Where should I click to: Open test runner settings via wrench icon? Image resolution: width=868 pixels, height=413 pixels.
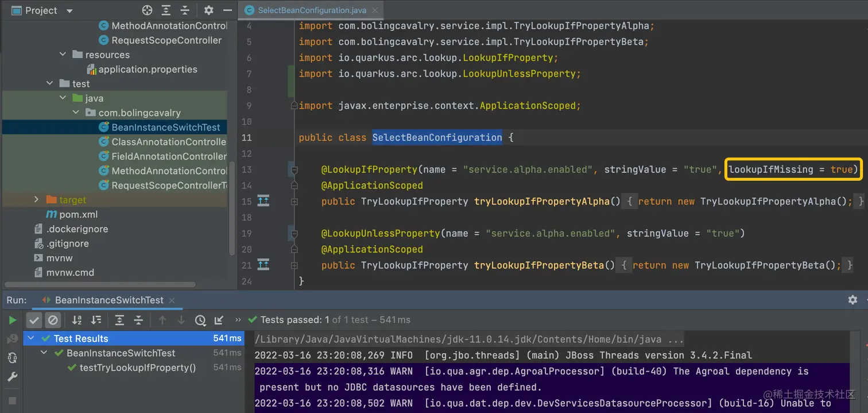click(x=12, y=377)
